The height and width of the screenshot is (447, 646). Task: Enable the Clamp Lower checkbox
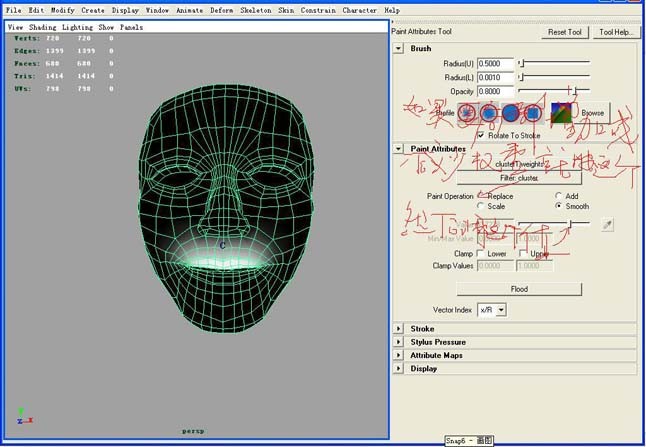pyautogui.click(x=480, y=253)
